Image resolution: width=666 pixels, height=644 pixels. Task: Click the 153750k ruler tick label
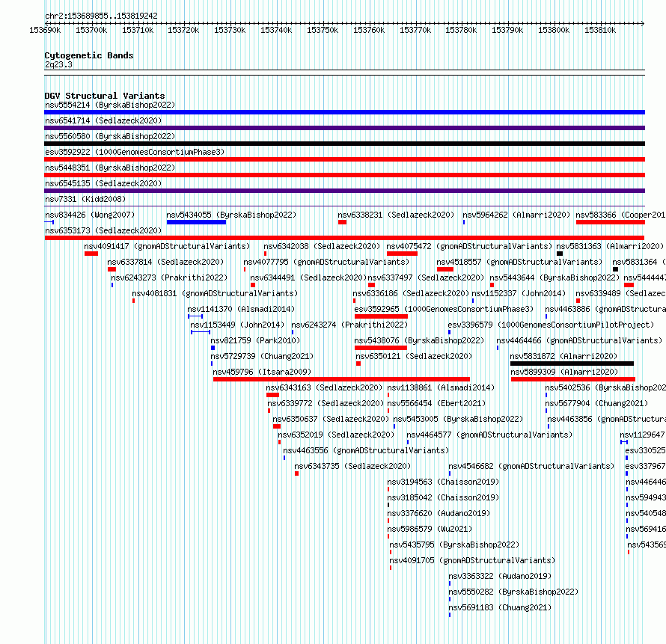point(323,30)
